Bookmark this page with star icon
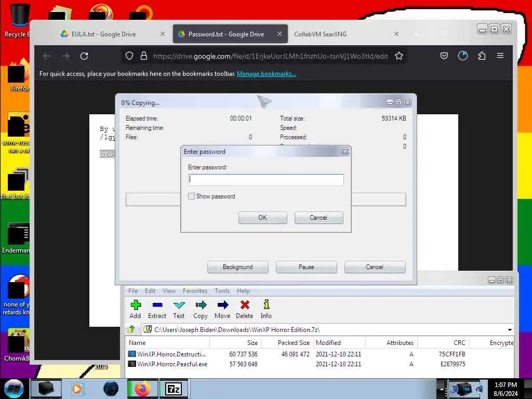This screenshot has width=532, height=399. point(399,56)
